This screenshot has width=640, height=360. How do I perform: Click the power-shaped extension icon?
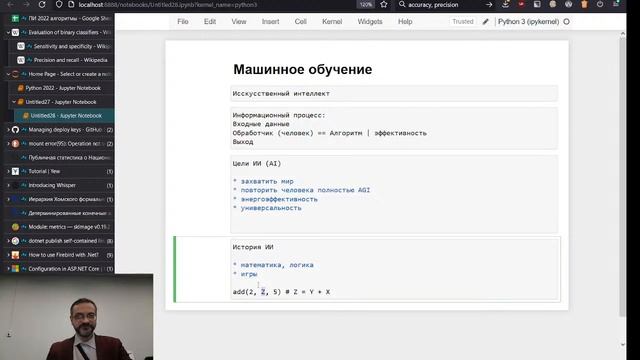pyautogui.click(x=600, y=4)
